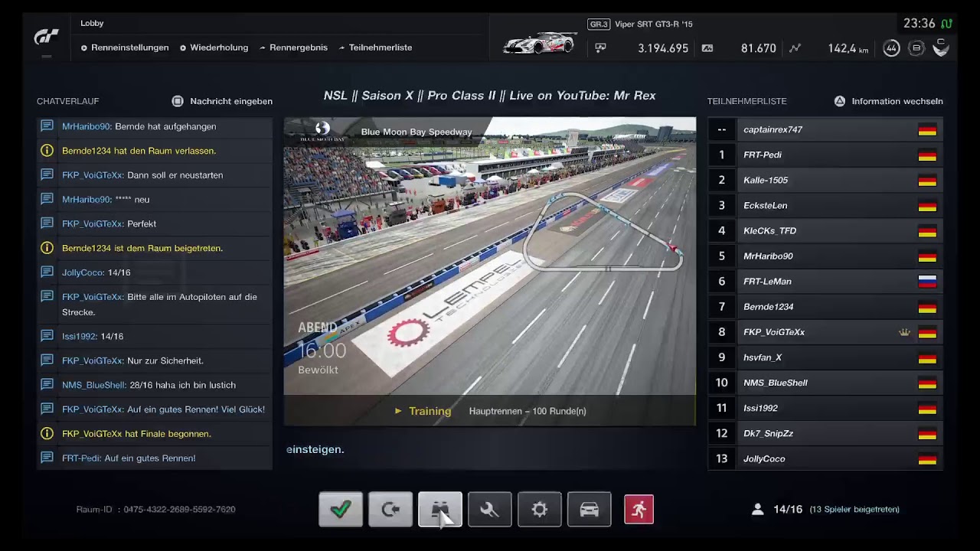Click the Blue Moon Bay Speedway track preview

click(490, 271)
